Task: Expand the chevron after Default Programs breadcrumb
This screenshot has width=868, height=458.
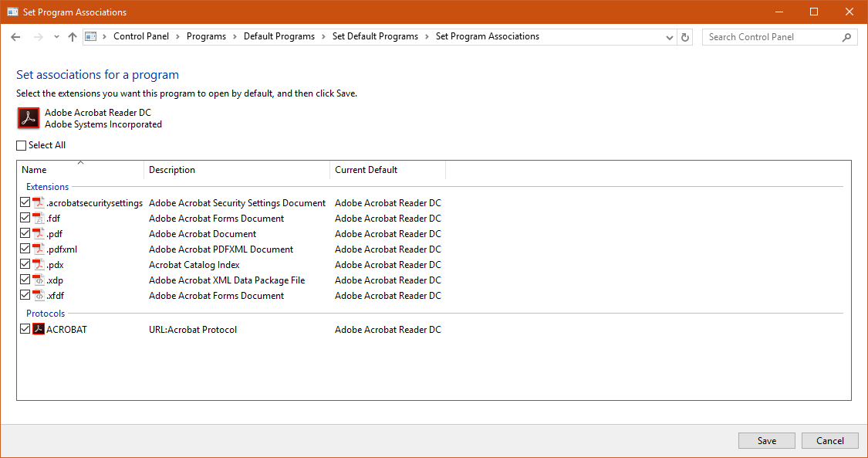Action: [x=324, y=36]
